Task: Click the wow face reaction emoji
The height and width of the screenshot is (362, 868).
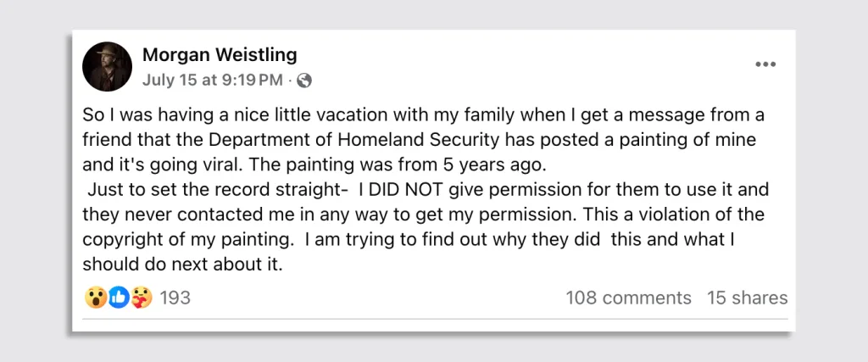Action: coord(95,298)
